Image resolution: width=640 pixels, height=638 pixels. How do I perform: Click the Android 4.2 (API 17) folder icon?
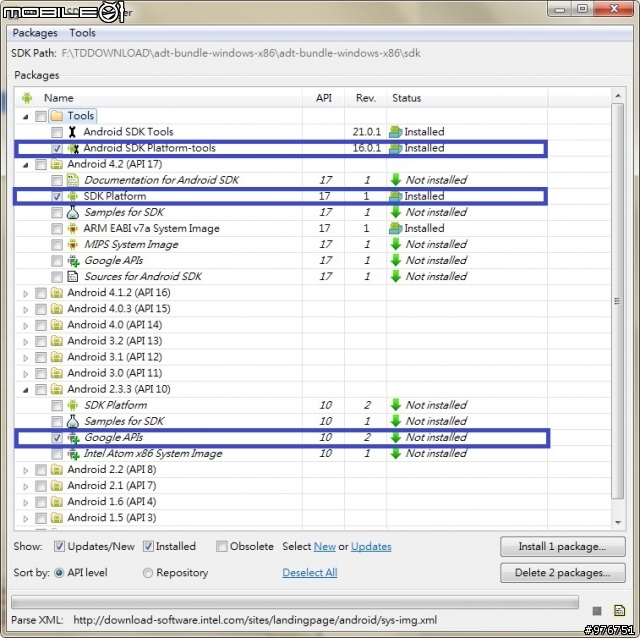click(57, 164)
